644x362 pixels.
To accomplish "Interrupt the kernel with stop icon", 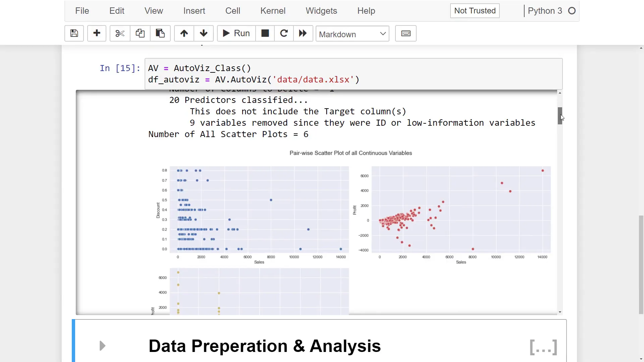I will coord(265,34).
